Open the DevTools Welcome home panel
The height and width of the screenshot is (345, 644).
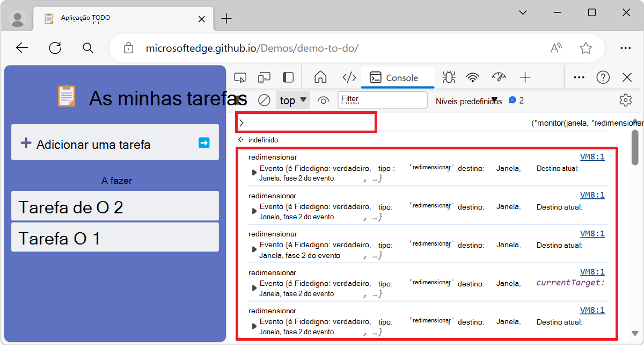tap(320, 77)
